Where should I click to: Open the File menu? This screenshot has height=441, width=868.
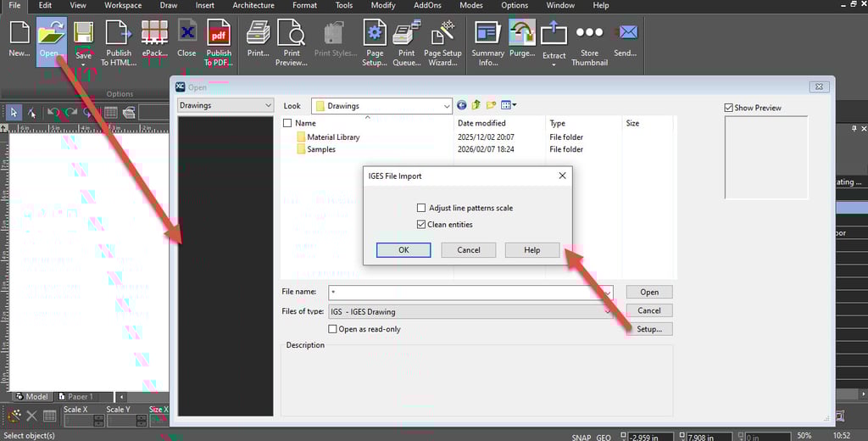(x=14, y=6)
